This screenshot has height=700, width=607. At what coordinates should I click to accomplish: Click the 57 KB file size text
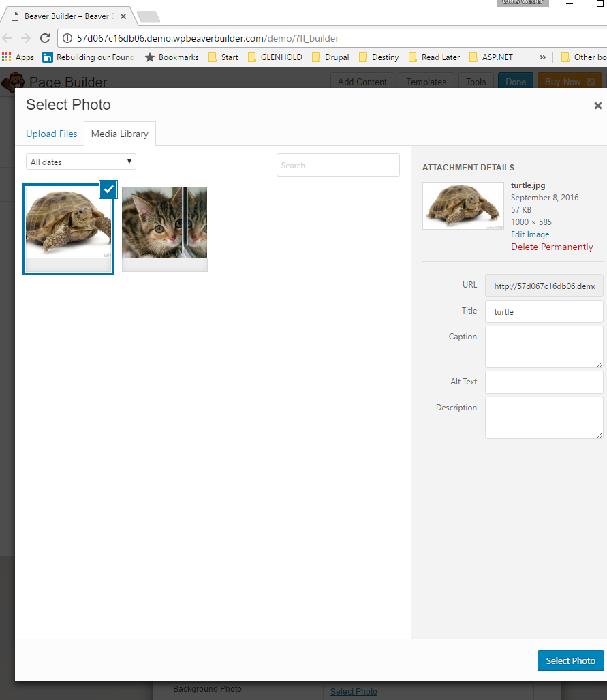point(521,210)
